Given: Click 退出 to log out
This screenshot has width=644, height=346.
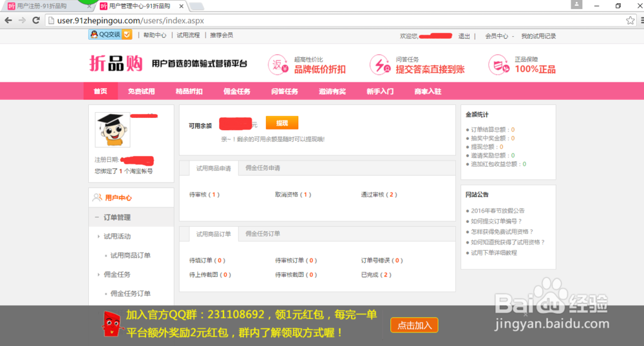Looking at the screenshot, I should pos(464,36).
